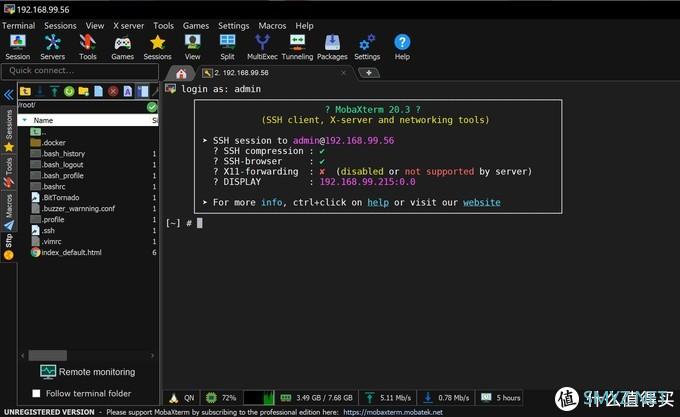Switch to the Tools sidebar tab
Viewport: 680px width, 417px height.
(x=9, y=173)
